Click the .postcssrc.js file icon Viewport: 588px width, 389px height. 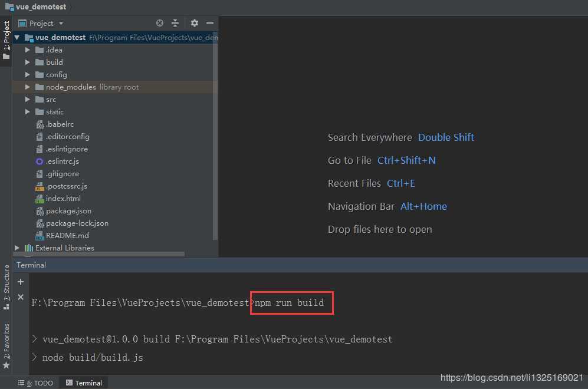click(x=40, y=186)
